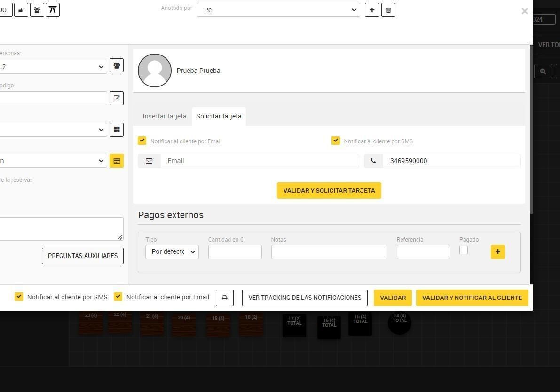Expand the personas count dropdown

[53, 67]
